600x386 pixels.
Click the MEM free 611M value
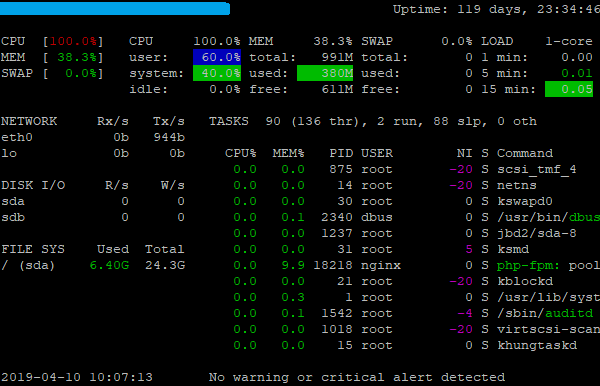coord(337,90)
